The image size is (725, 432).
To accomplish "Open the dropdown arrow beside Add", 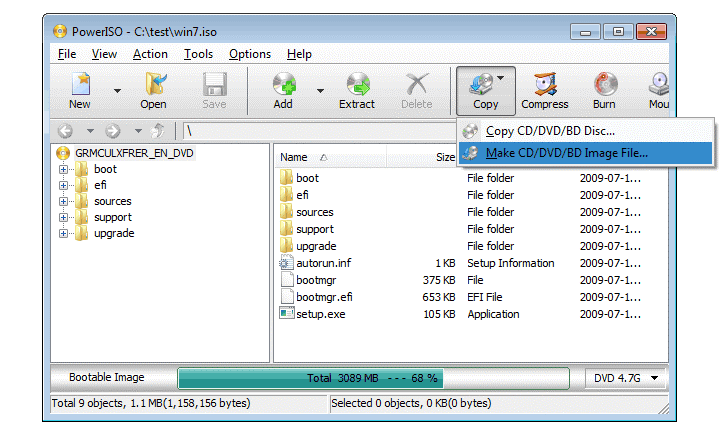I will coord(320,91).
